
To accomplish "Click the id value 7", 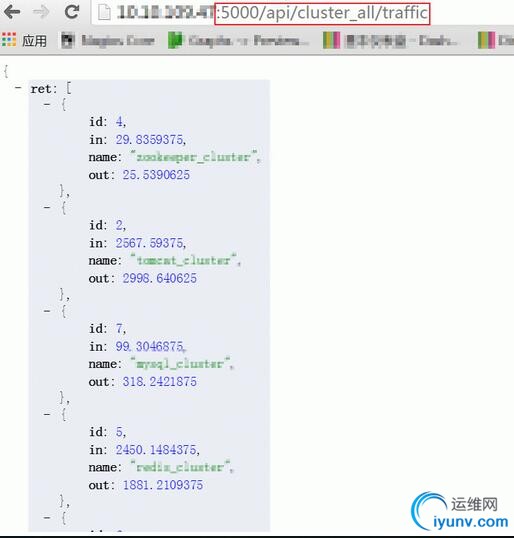I will point(119,328).
